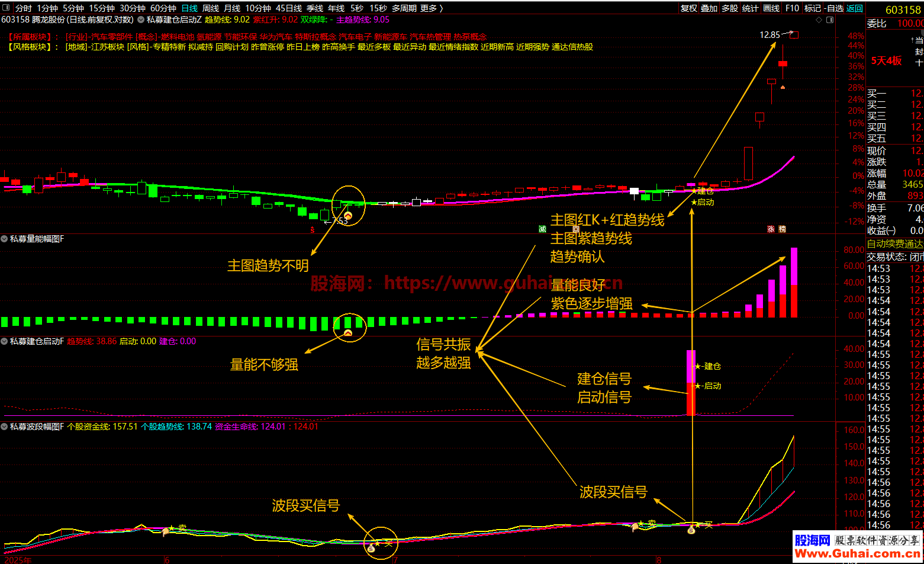Screen dimensions: 924x564
Task: Select 45日线 period
Action: pos(289,8)
